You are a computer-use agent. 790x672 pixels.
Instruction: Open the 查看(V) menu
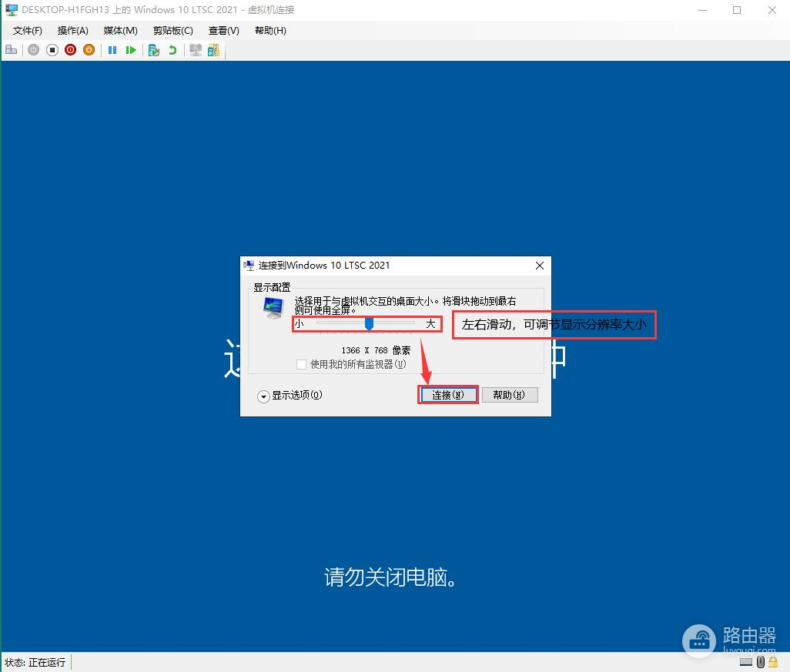[x=224, y=30]
